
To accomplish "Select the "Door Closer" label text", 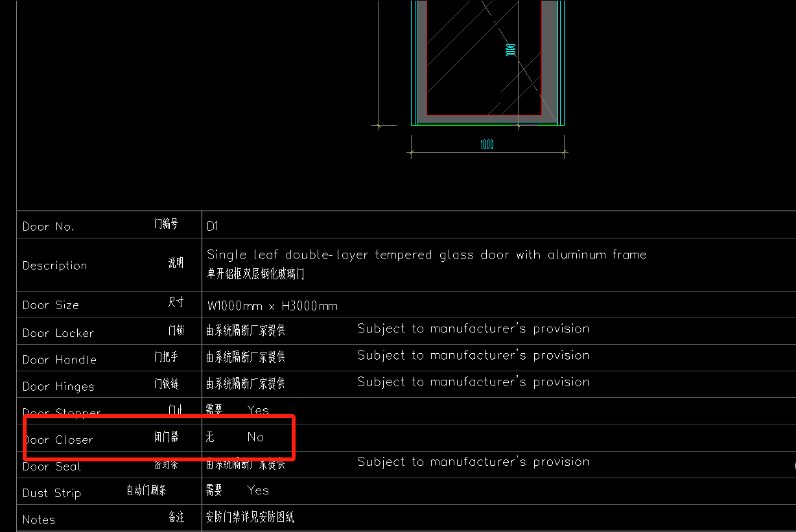I will 58,440.
